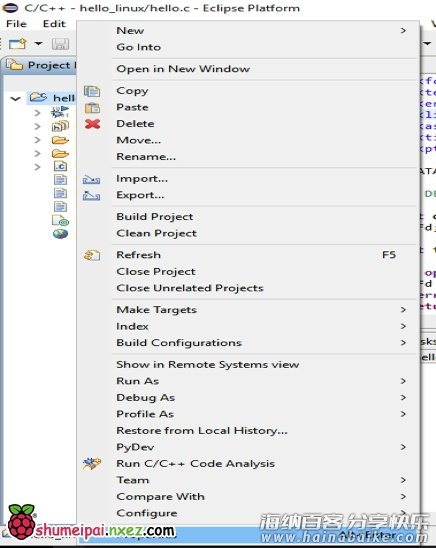Click the Save toolbar icon

60,44
